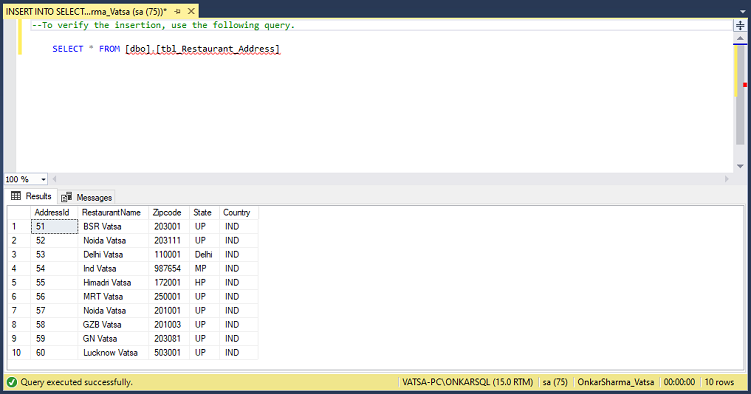The image size is (751, 394).
Task: Select the cell BSR Vatsa
Action: pyautogui.click(x=113, y=226)
